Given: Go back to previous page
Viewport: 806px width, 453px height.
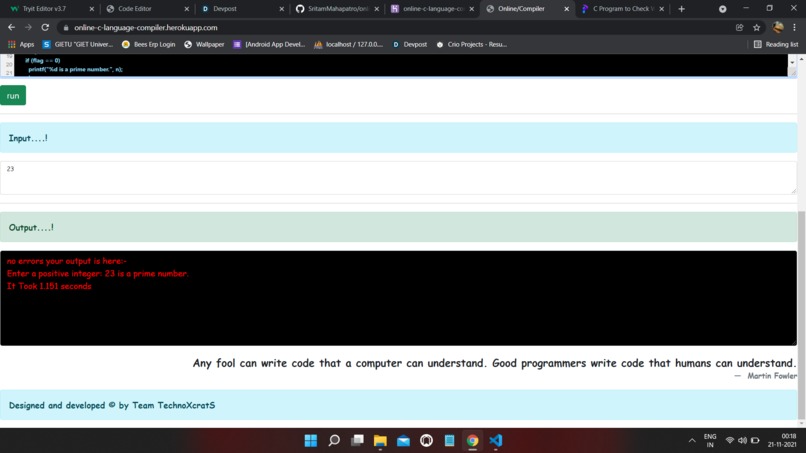Looking at the screenshot, I should click(11, 27).
